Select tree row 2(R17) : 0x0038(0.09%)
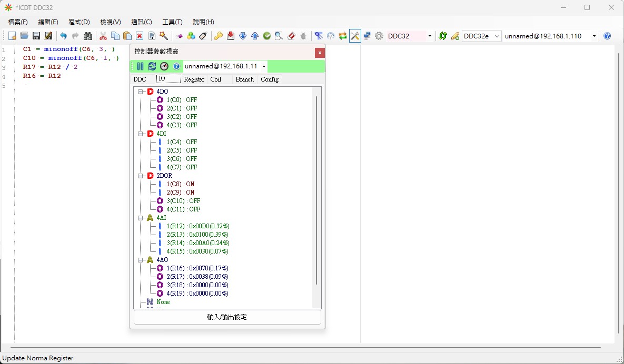This screenshot has height=364, width=624. (x=197, y=277)
